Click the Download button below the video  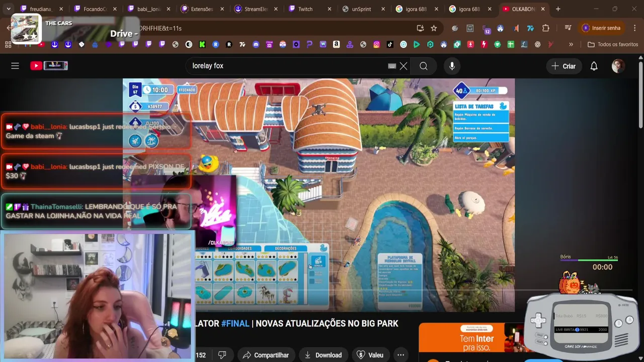324,355
